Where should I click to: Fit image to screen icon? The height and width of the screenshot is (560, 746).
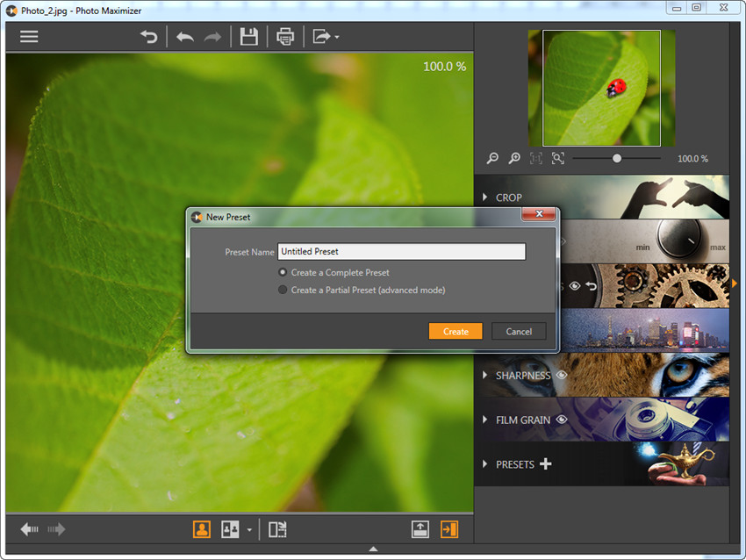(x=558, y=159)
